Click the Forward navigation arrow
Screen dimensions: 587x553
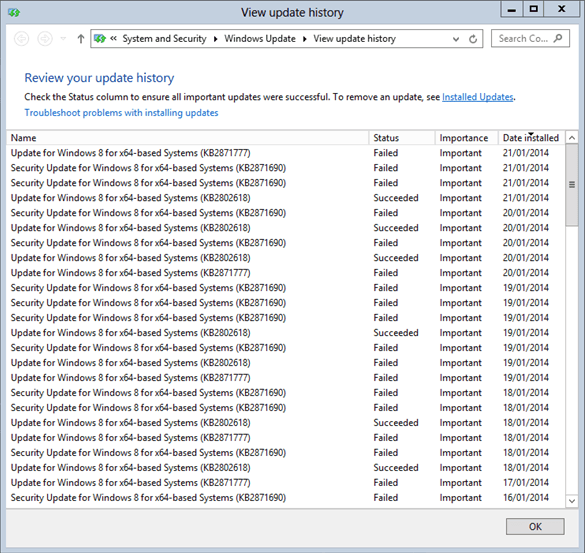tap(45, 39)
